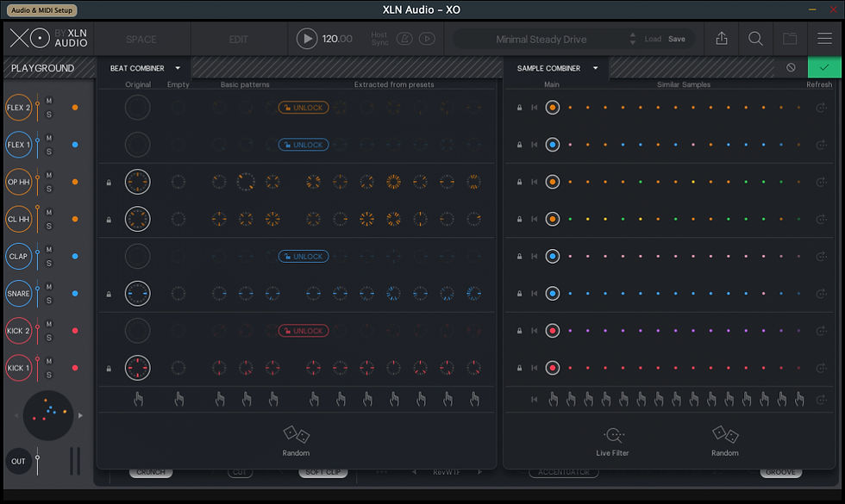The image size is (845, 504).
Task: Select main sample circle in KICK 2 row
Action: point(553,331)
